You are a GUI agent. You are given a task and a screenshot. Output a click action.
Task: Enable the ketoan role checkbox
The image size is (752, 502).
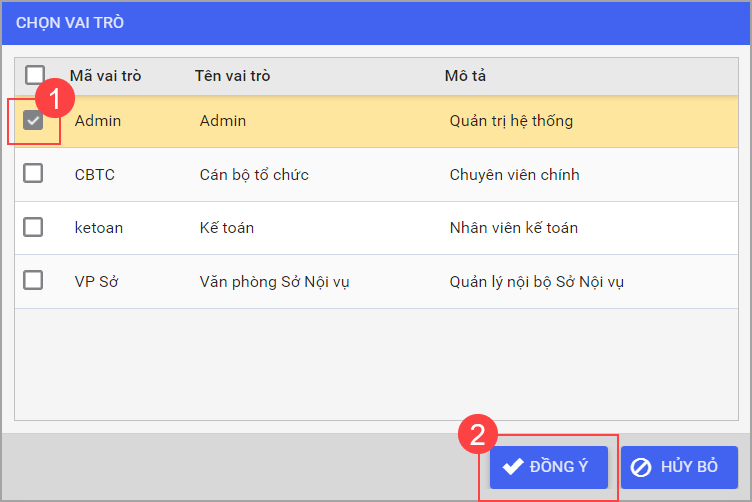tap(33, 227)
